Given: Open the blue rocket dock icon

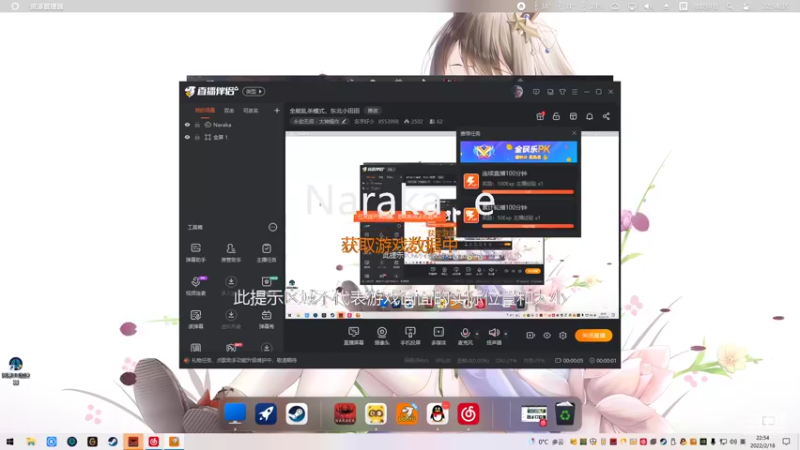Looking at the screenshot, I should [x=266, y=414].
